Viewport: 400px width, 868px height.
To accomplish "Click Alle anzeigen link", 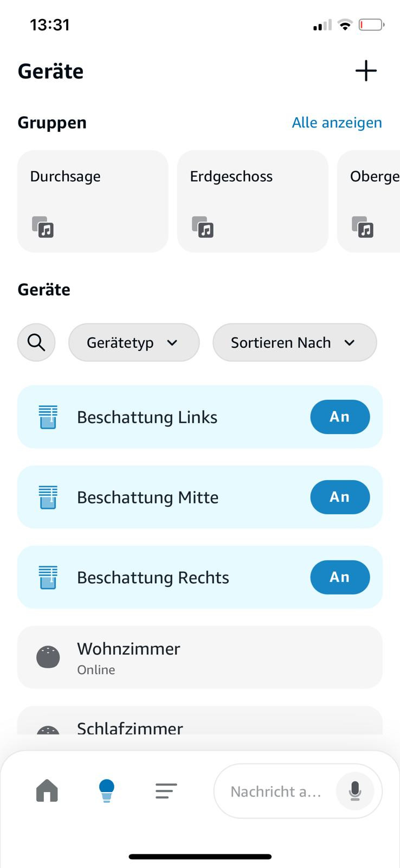I will point(337,123).
